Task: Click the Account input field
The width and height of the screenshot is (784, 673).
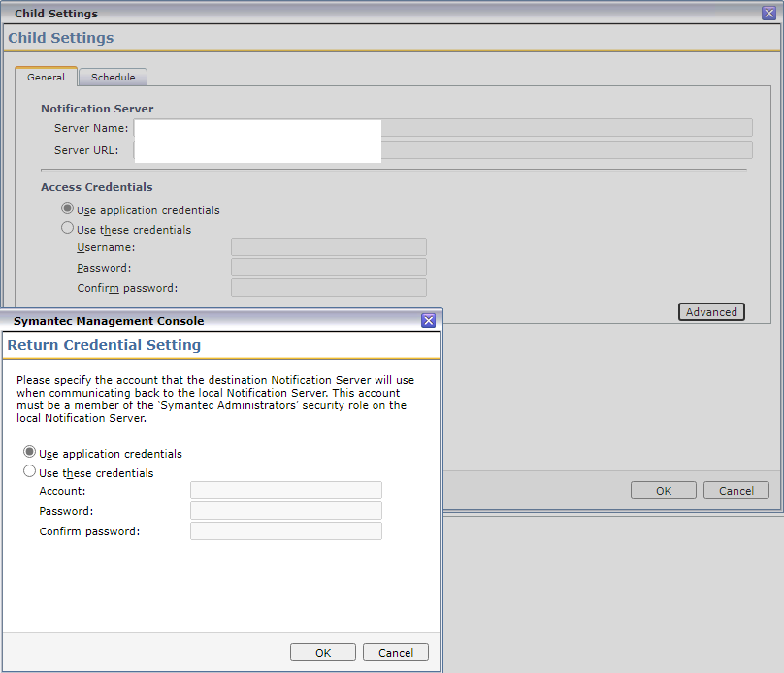Action: 286,490
